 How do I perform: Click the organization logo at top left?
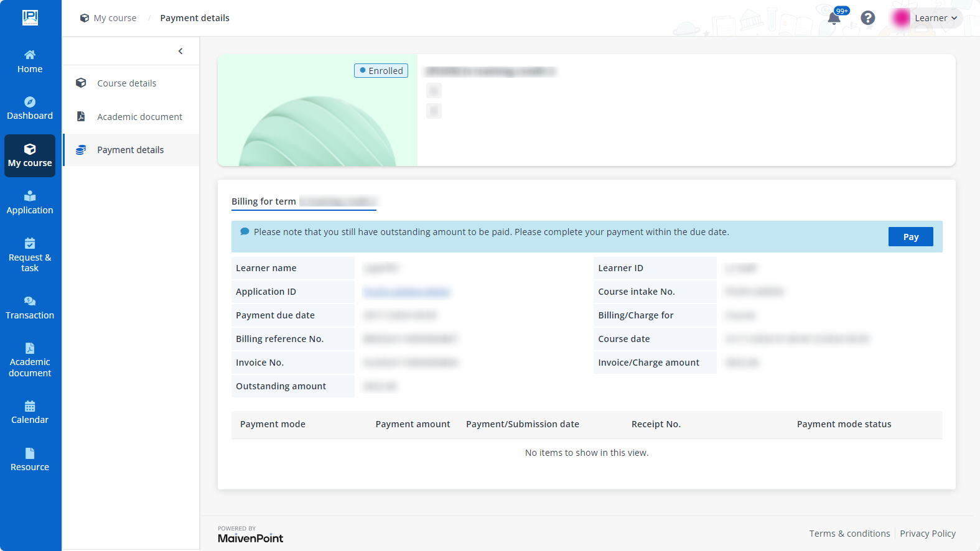point(30,18)
